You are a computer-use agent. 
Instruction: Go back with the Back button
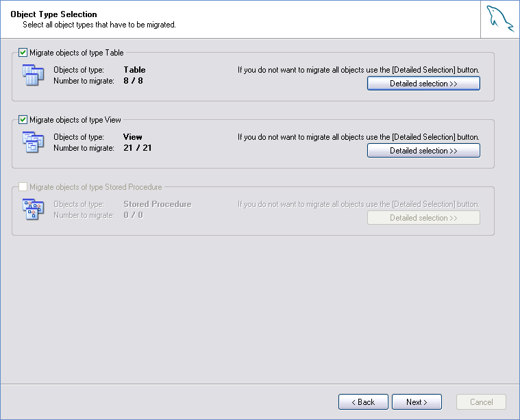(x=363, y=402)
